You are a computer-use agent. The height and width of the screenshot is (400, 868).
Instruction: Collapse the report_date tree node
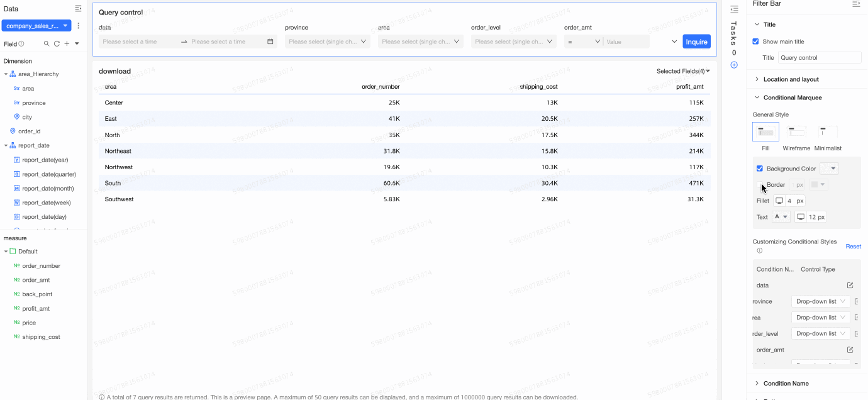[6, 145]
